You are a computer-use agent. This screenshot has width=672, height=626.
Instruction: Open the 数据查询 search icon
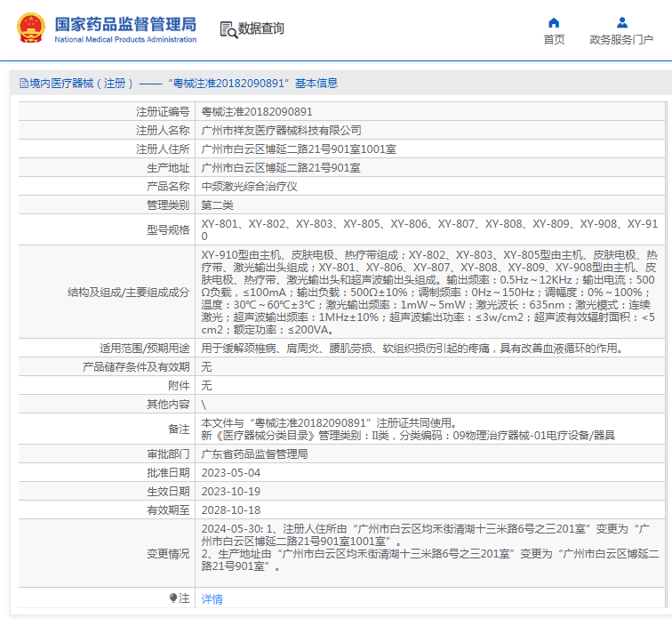(228, 29)
